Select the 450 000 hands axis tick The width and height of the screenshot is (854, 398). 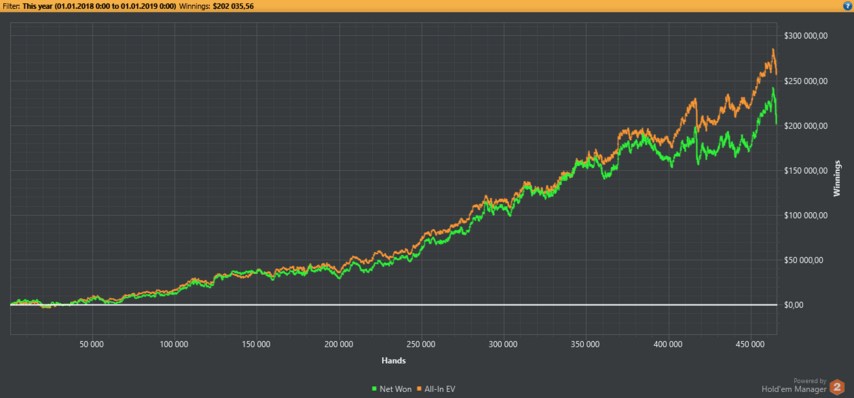point(751,345)
